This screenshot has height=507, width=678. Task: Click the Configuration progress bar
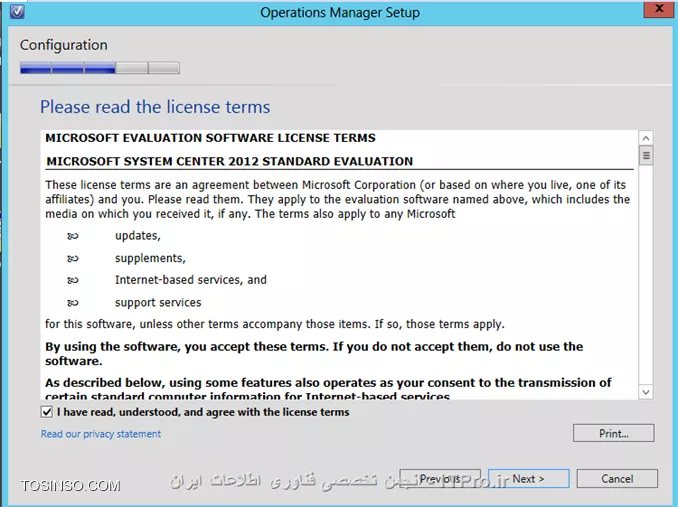coord(100,68)
